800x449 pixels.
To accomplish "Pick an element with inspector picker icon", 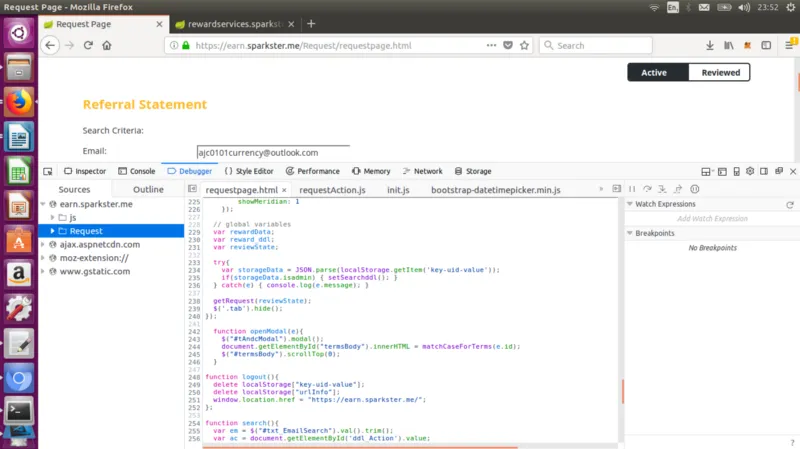I will (48, 171).
